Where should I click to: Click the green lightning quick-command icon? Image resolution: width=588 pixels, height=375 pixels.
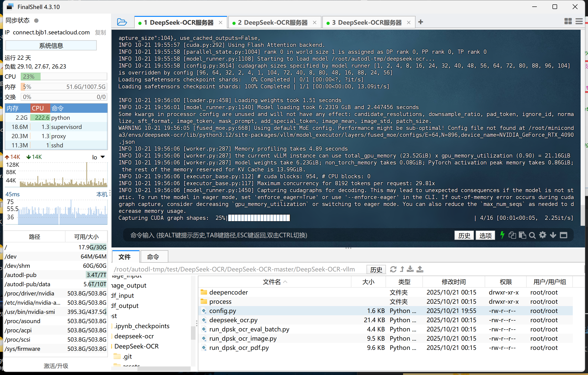(502, 235)
